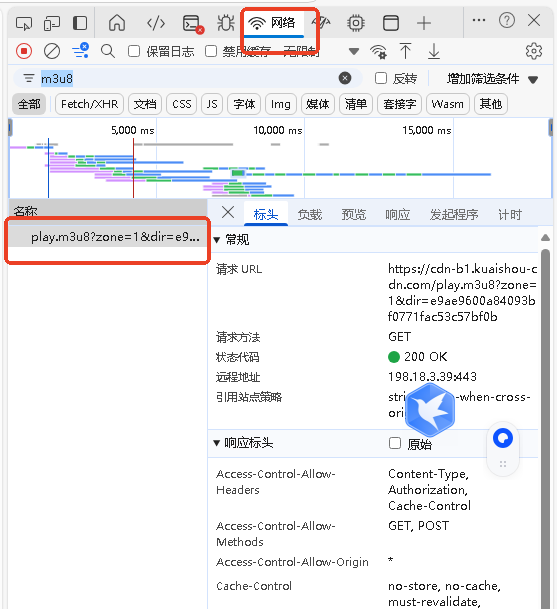Screen dimensions: 557x609
Task: Open the Console tab with error badge
Action: tap(193, 24)
